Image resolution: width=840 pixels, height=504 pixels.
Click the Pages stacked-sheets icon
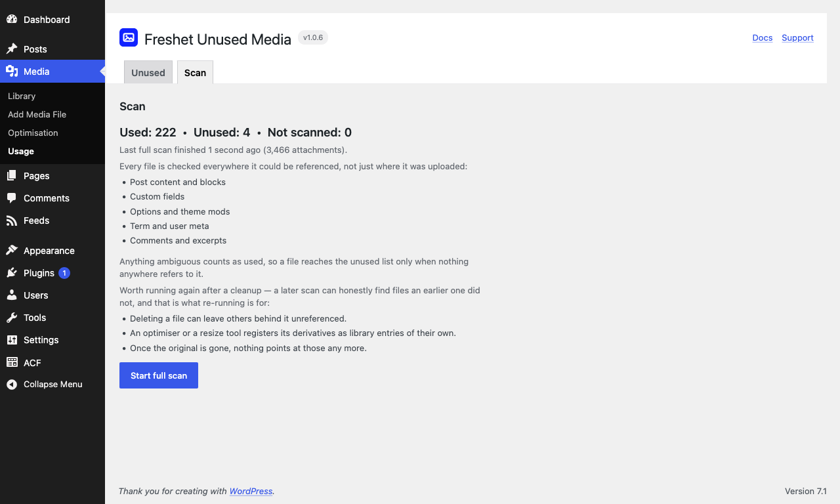pos(12,176)
